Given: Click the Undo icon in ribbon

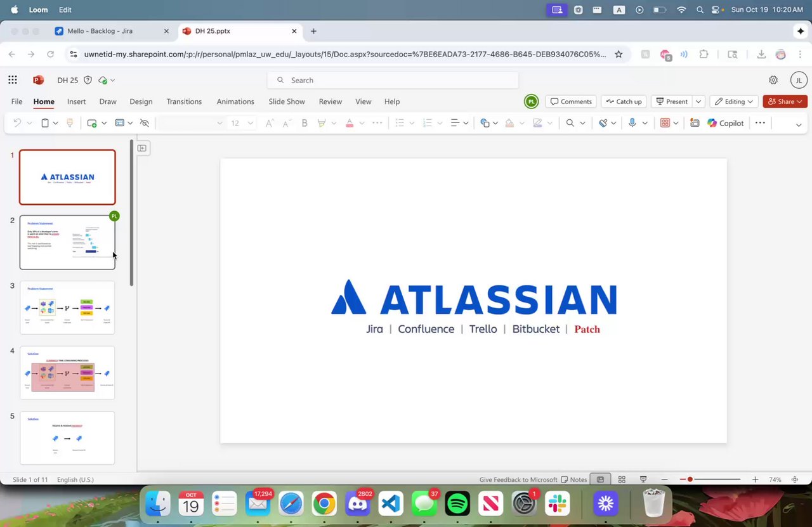Looking at the screenshot, I should tap(17, 123).
